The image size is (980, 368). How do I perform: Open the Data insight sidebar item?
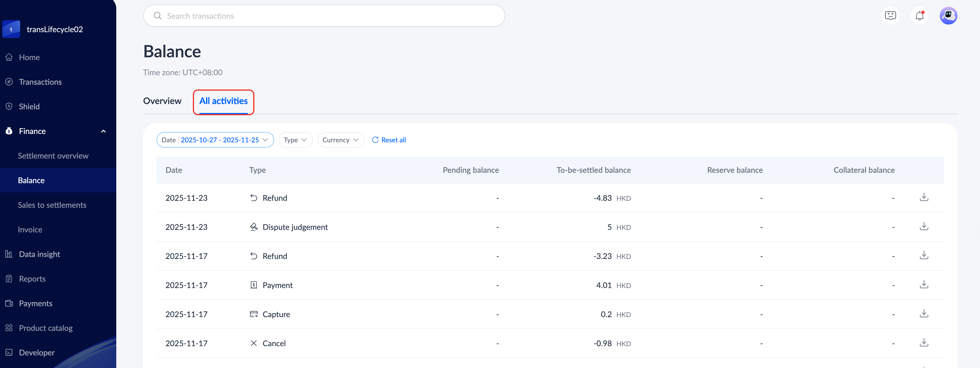point(39,254)
